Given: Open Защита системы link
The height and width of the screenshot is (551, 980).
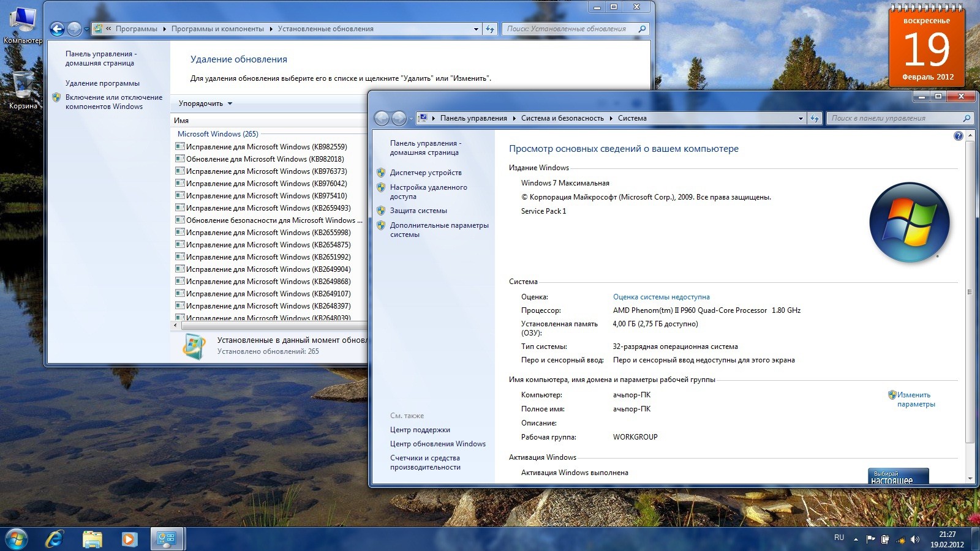Looking at the screenshot, I should pyautogui.click(x=418, y=211).
